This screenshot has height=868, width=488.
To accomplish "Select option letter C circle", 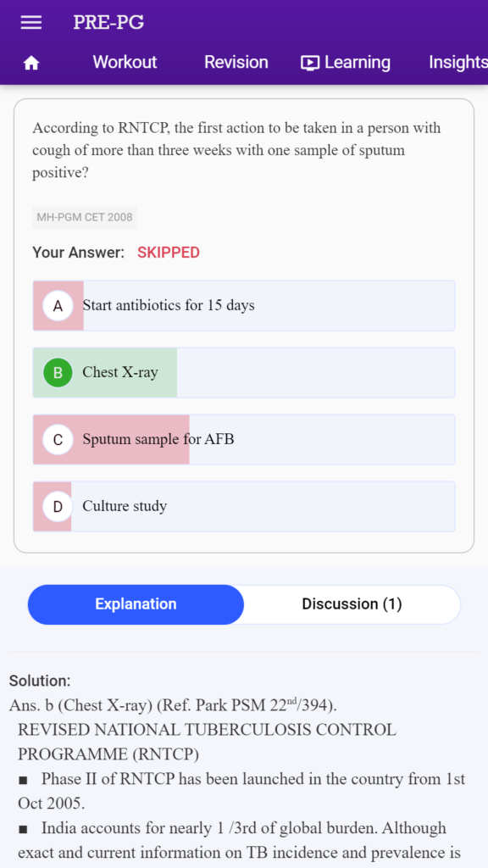I will click(x=58, y=440).
